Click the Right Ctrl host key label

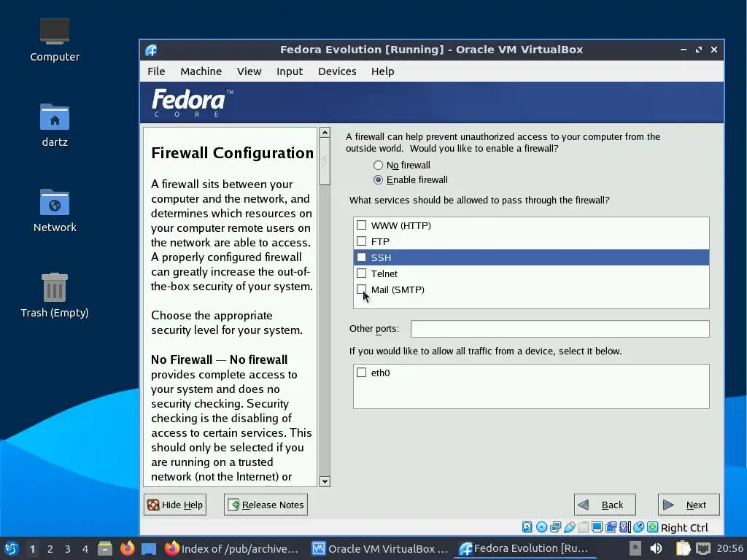(684, 528)
